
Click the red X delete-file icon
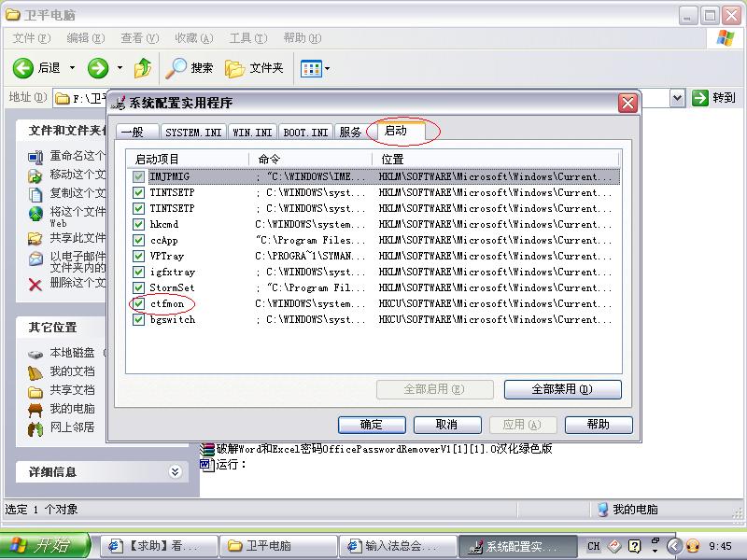35,285
